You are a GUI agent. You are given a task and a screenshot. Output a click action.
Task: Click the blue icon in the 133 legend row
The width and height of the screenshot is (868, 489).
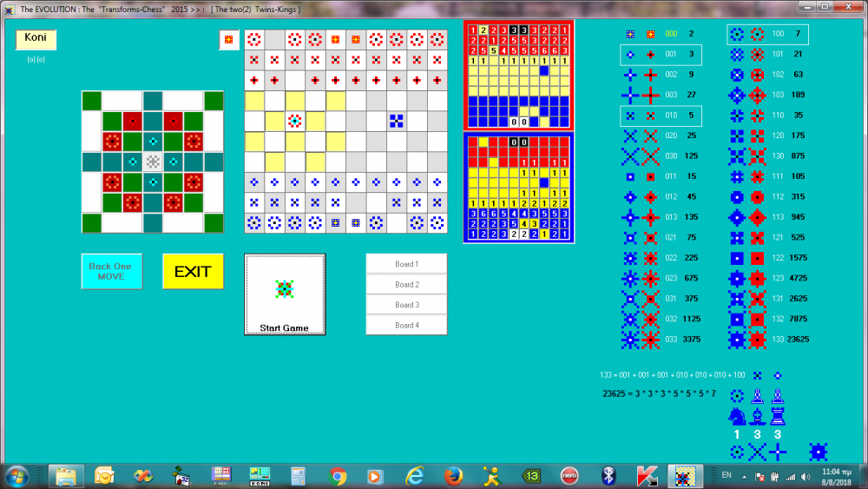[737, 340]
